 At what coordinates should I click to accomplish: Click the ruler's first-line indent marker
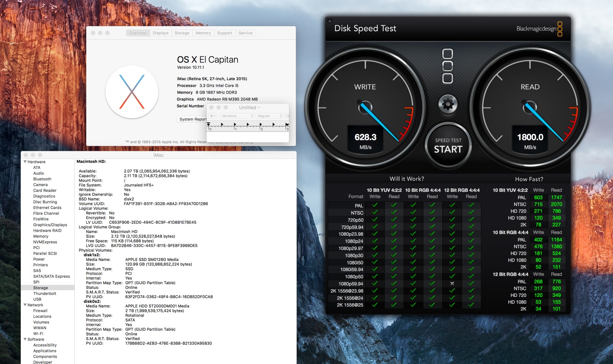(x=208, y=124)
